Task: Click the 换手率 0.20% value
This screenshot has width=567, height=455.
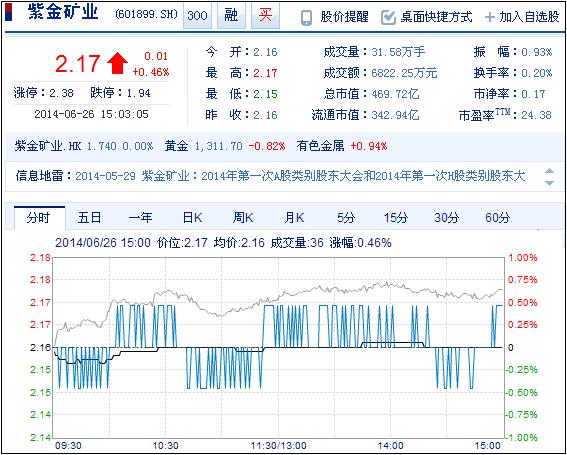Action: (x=537, y=73)
